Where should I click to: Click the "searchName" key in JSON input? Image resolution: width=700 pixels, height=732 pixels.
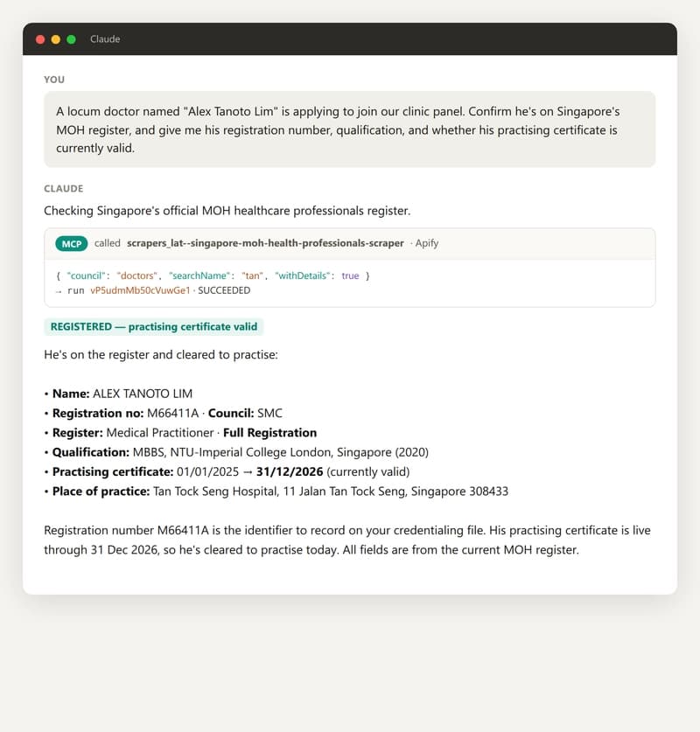point(199,275)
